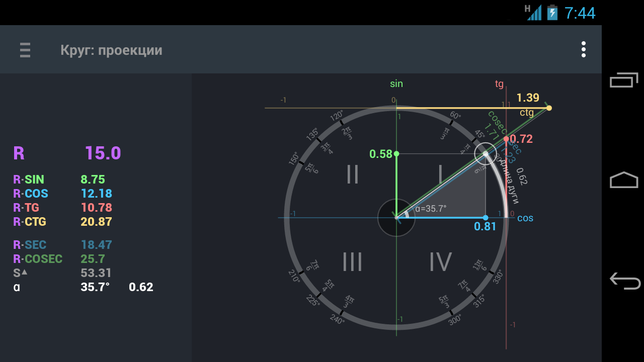644x362 pixels.
Task: Select the triangle area value 53.31
Action: (96, 273)
